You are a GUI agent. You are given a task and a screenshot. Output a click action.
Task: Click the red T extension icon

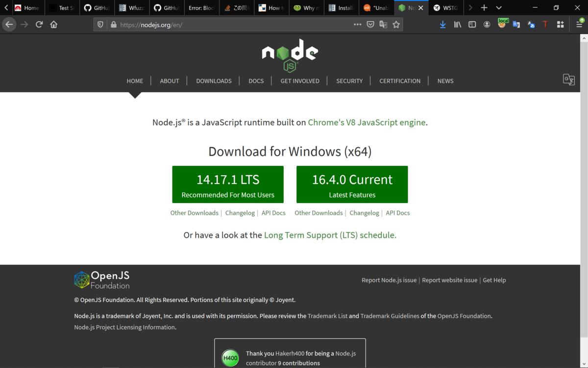(x=545, y=25)
